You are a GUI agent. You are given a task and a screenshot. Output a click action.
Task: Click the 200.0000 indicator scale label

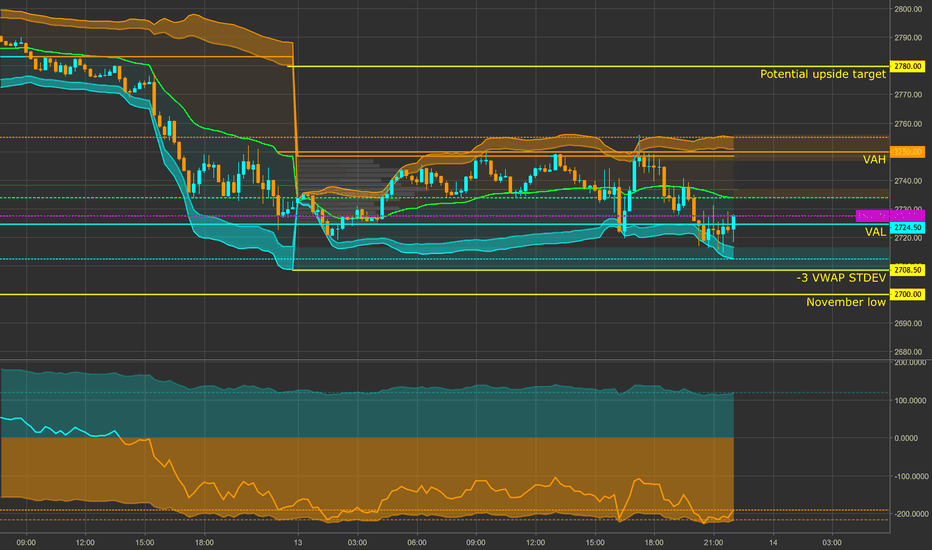(910, 363)
